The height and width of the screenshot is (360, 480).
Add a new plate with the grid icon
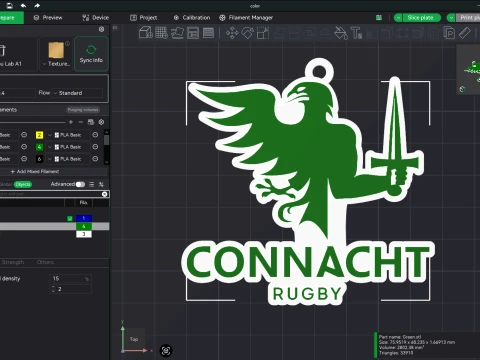pyautogui.click(x=161, y=33)
